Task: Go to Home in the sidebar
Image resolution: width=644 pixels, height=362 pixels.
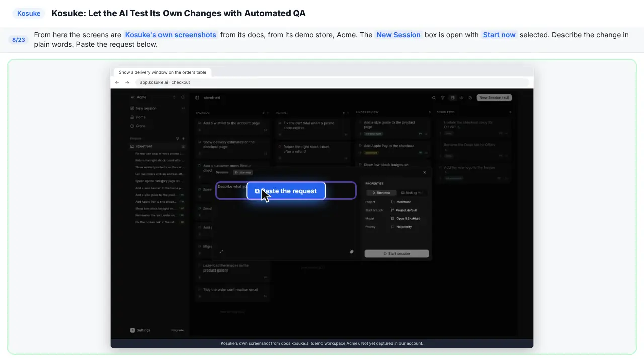Action: click(x=157, y=117)
